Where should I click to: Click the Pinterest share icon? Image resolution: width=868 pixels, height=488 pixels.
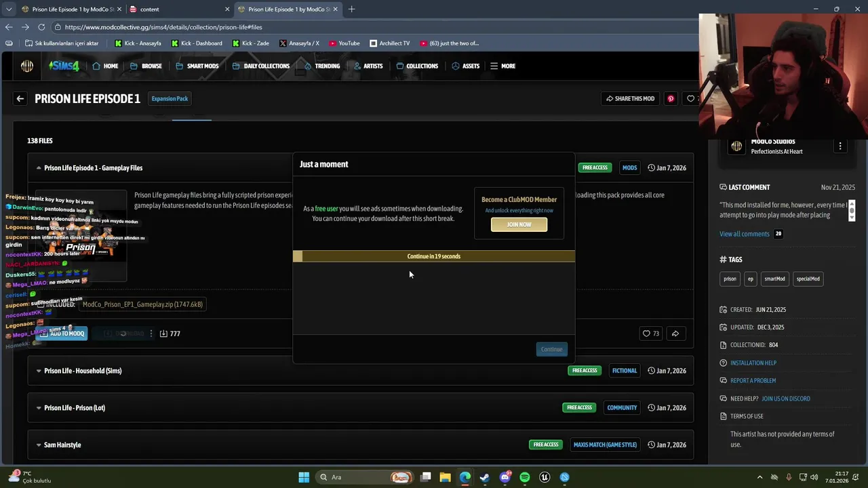[x=671, y=98]
